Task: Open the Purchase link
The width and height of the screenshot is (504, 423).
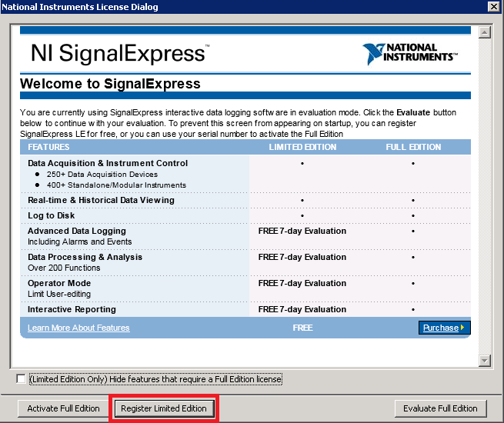Action: click(444, 328)
